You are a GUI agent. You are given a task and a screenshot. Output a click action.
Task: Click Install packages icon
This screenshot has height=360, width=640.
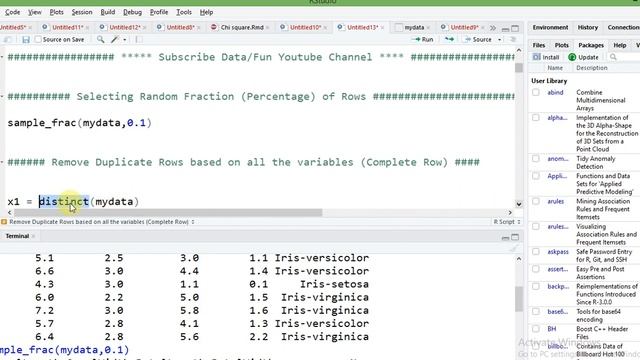coord(536,57)
